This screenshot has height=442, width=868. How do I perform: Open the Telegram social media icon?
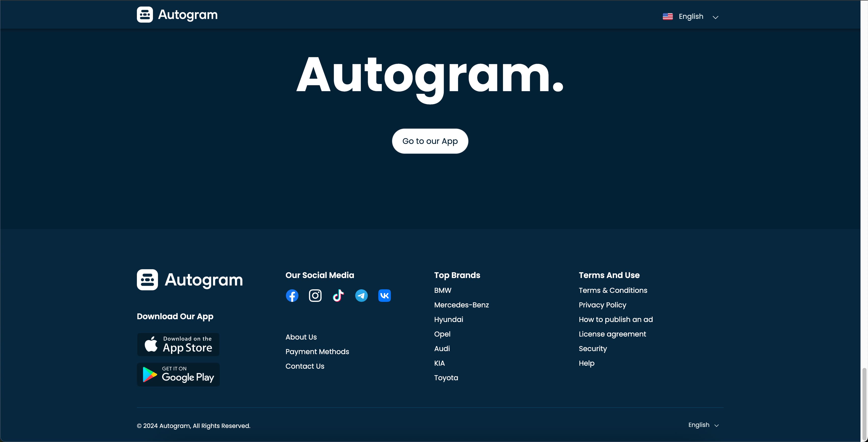[361, 295]
